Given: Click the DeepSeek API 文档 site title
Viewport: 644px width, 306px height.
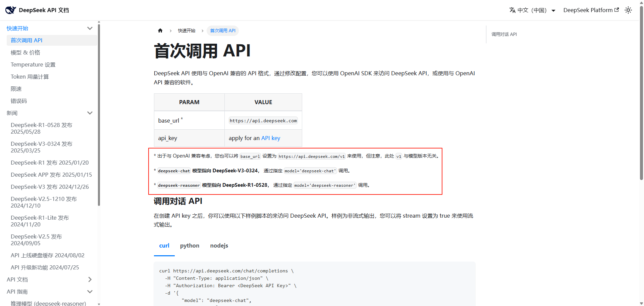Looking at the screenshot, I should pyautogui.click(x=44, y=10).
